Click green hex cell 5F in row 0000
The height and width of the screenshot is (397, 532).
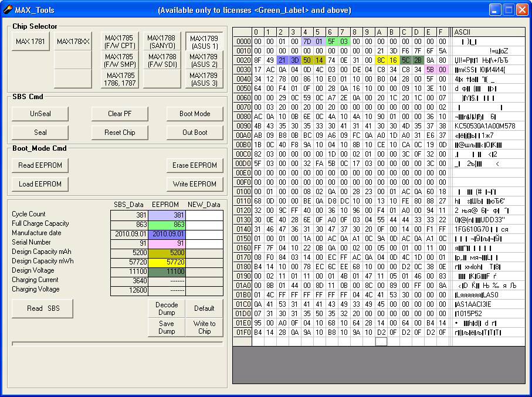(x=331, y=42)
